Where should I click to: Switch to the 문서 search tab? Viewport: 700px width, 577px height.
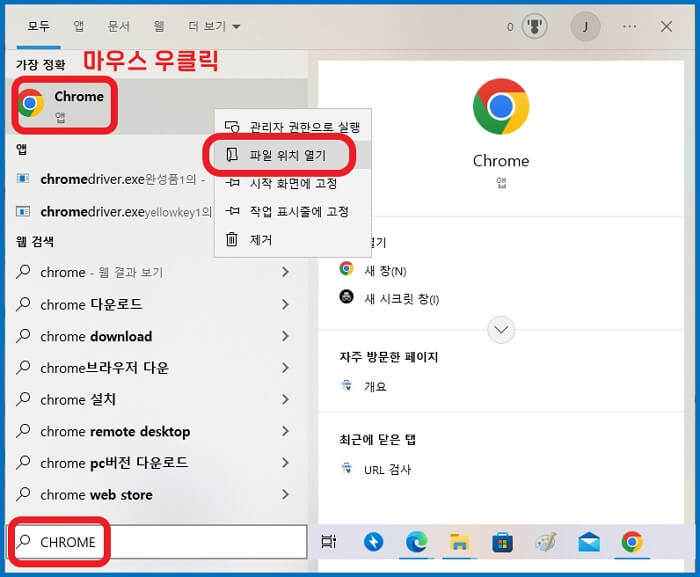pos(118,26)
